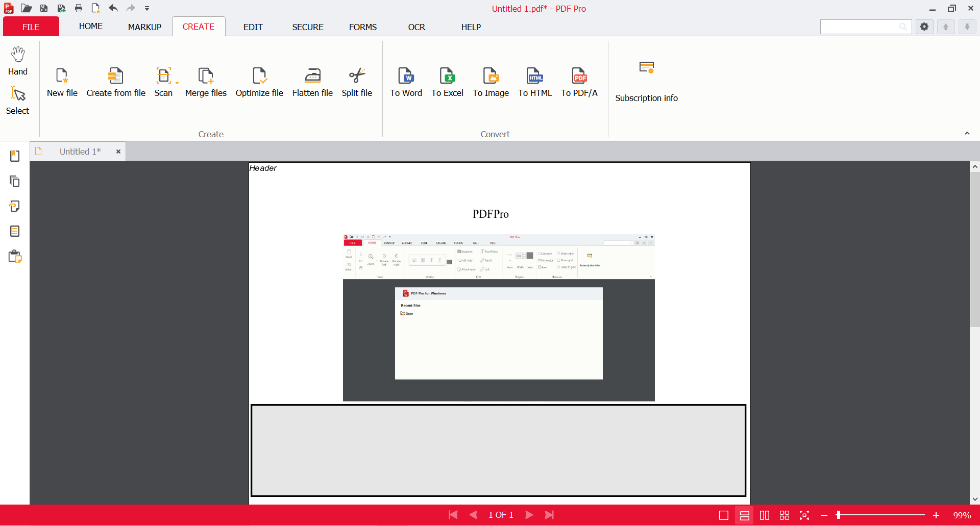Switch to two-page facing view
The width and height of the screenshot is (980, 526).
765,516
